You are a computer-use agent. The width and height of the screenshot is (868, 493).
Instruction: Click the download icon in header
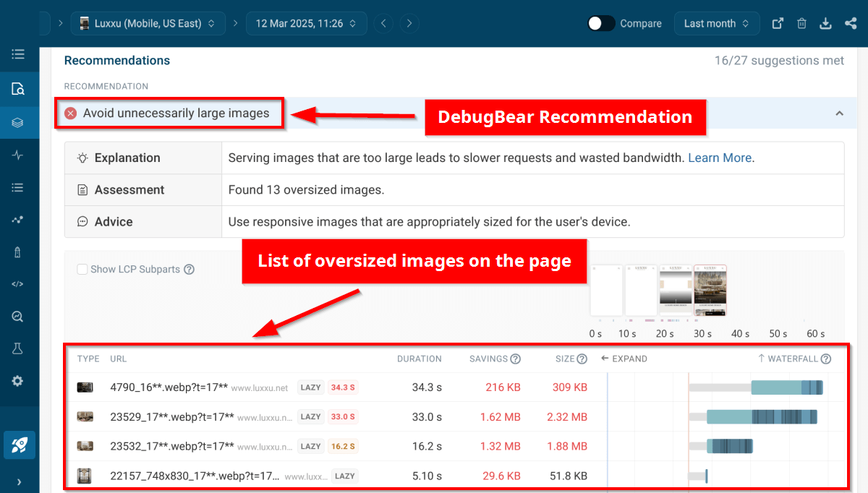point(825,23)
